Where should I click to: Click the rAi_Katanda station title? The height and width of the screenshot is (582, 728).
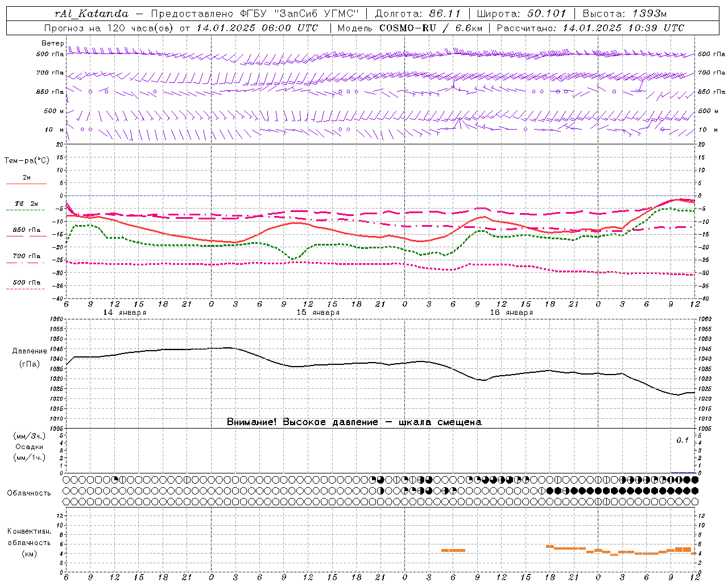tap(92, 14)
